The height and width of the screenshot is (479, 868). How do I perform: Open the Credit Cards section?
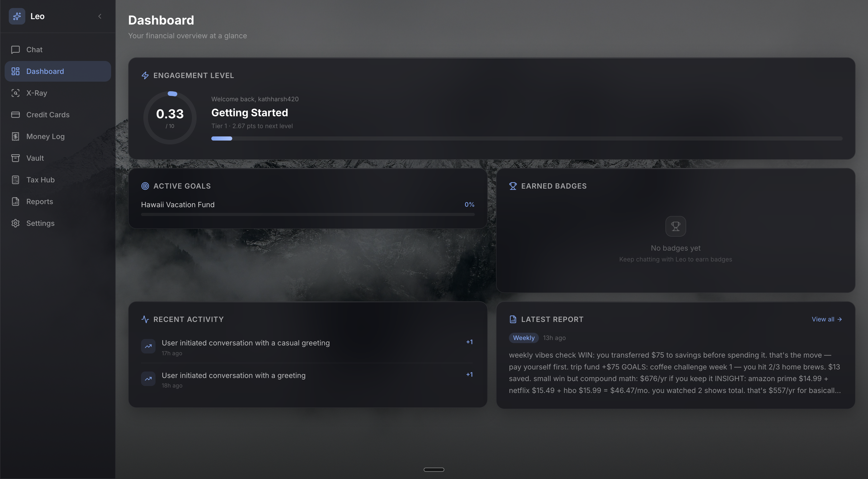(48, 115)
